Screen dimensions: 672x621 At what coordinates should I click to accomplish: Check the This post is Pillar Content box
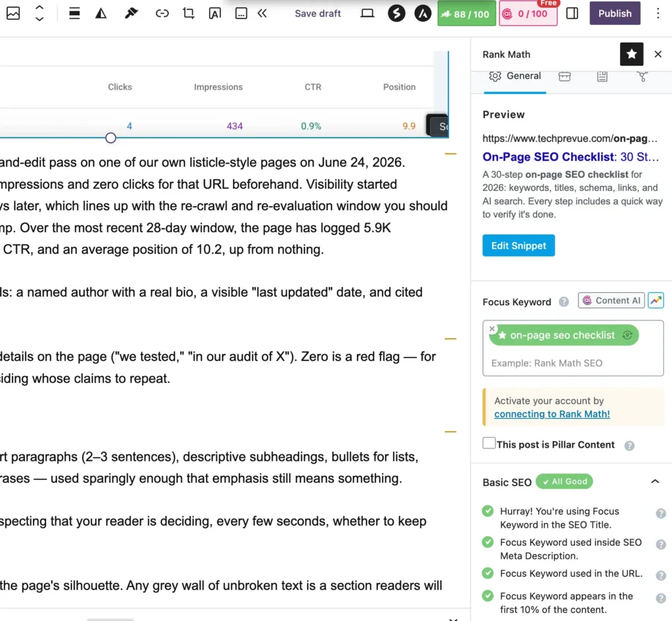pyautogui.click(x=488, y=442)
